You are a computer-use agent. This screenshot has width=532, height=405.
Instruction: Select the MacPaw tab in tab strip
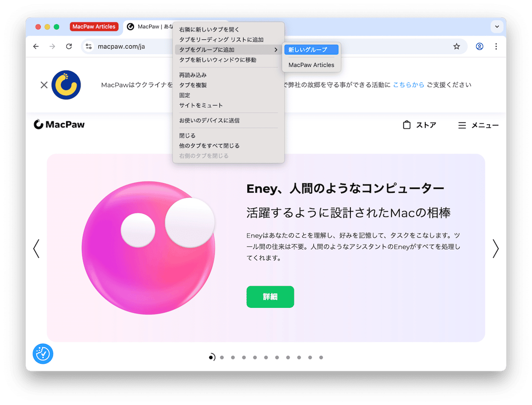[x=149, y=27]
